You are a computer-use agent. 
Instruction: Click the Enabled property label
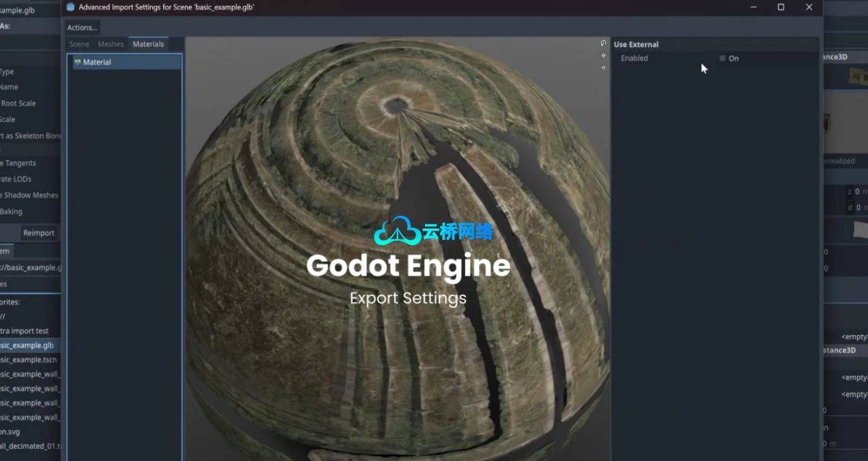634,58
